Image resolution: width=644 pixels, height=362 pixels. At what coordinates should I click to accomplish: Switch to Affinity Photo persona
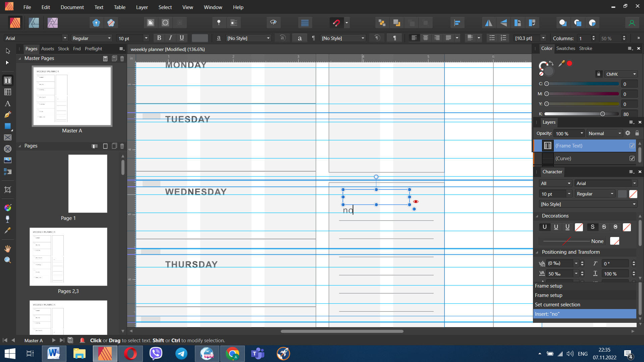click(53, 23)
